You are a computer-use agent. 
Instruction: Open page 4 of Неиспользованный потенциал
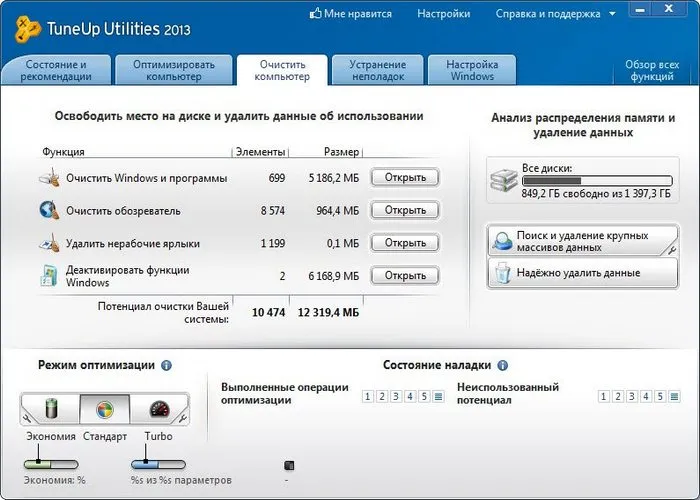pyautogui.click(x=646, y=396)
